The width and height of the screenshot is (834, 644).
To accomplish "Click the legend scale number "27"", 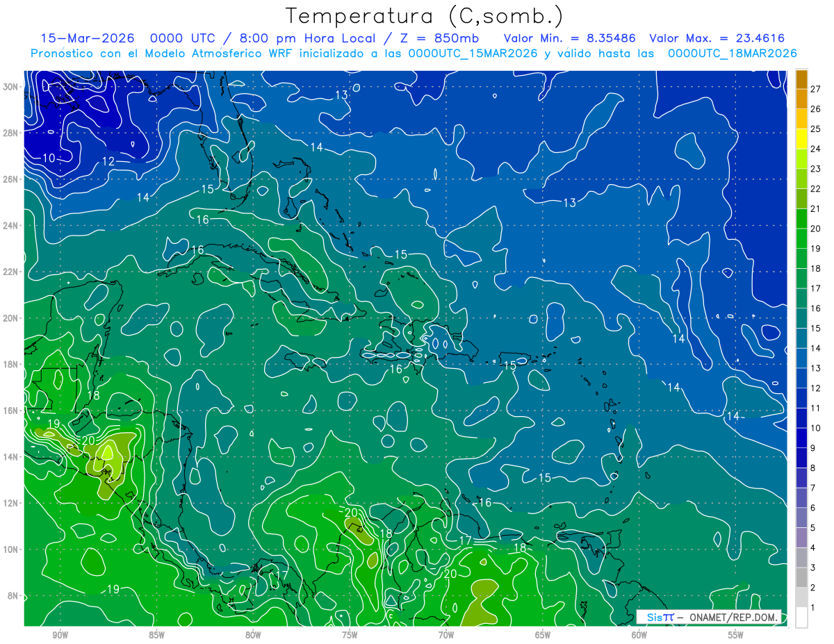I will click(815, 89).
